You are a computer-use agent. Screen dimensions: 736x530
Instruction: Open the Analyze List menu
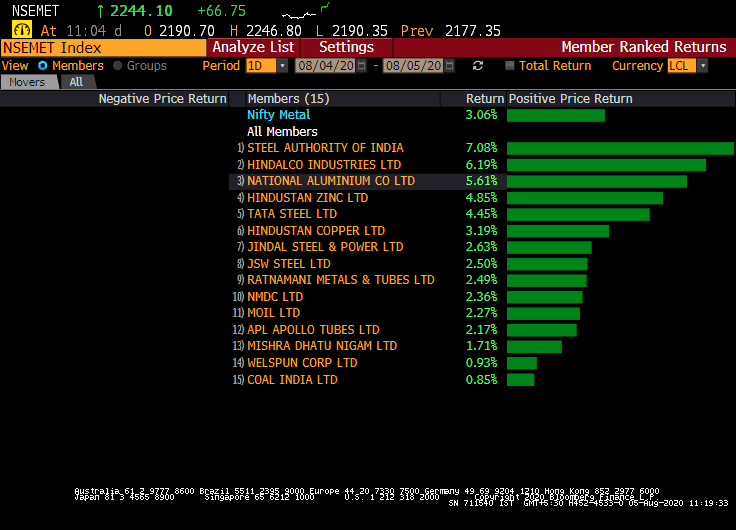pos(253,47)
